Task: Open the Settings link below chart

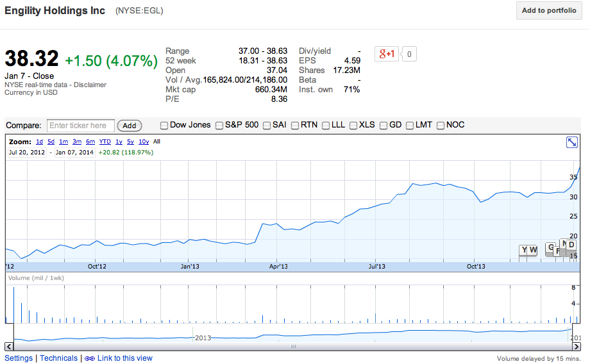Action: (x=19, y=358)
